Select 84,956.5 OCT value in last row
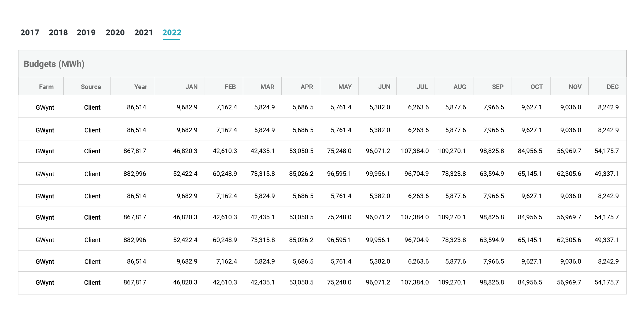This screenshot has height=322, width=644. tap(530, 282)
